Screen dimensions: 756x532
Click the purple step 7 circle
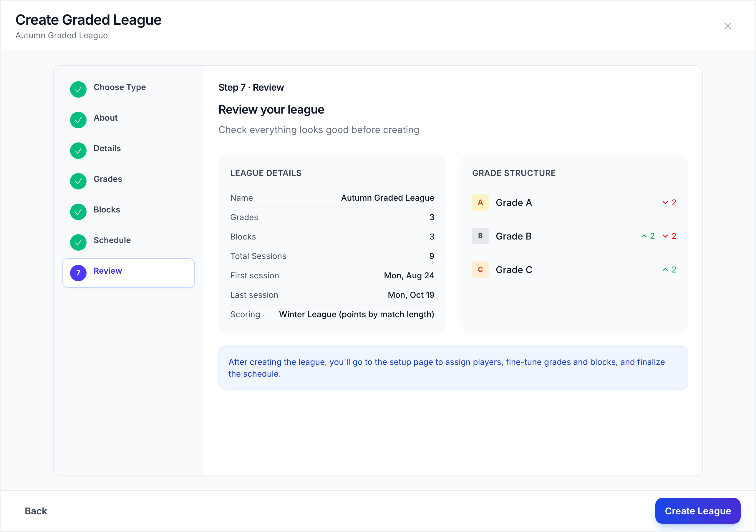click(x=78, y=273)
